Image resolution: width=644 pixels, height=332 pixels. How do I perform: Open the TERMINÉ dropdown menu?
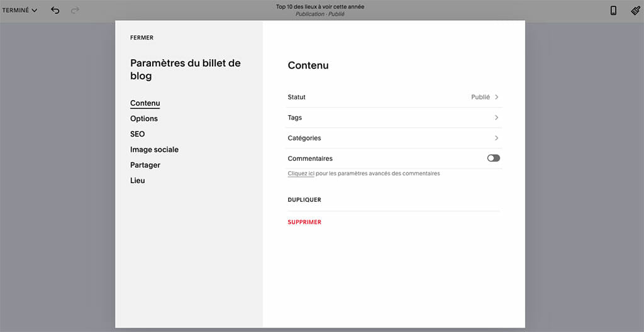pos(19,10)
